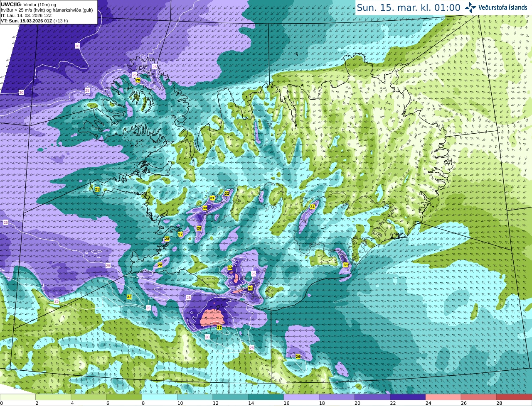The image size is (532, 406).
Task: Click the date heading Sun. 15. mar. kl. 01:00
Action: 409,7
